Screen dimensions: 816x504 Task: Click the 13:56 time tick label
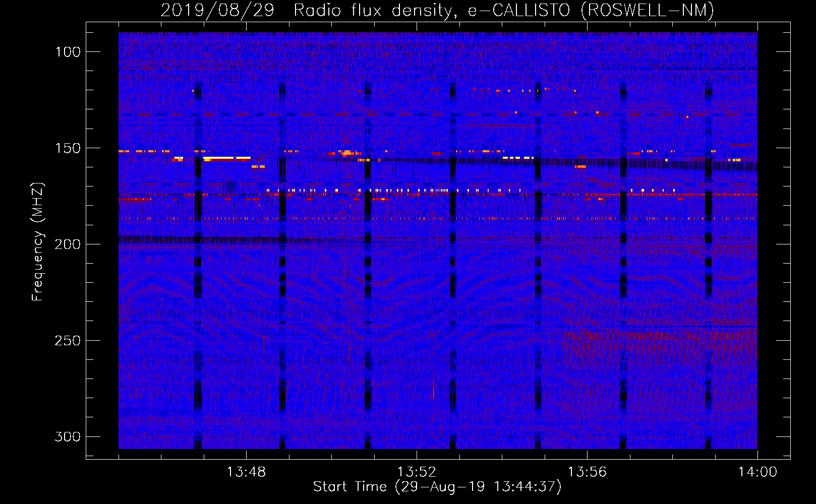coord(587,472)
